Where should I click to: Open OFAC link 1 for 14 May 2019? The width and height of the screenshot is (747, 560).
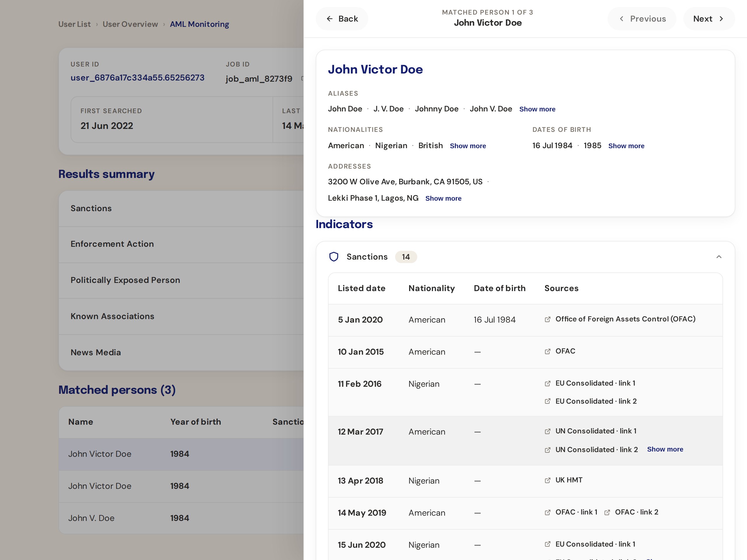tap(576, 512)
